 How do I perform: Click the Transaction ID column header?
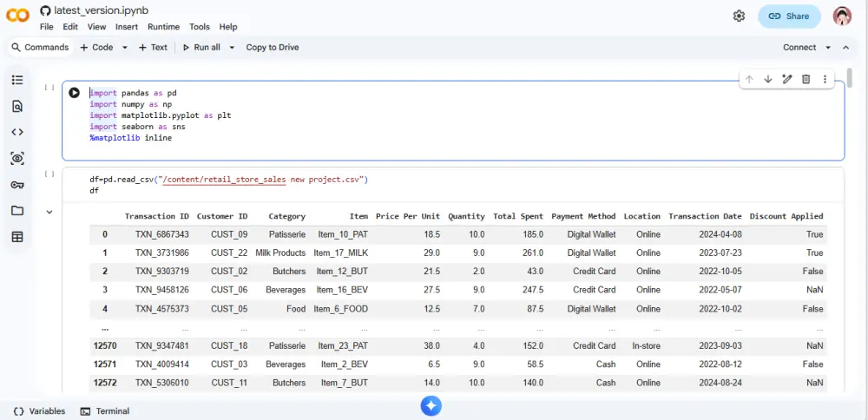point(156,216)
